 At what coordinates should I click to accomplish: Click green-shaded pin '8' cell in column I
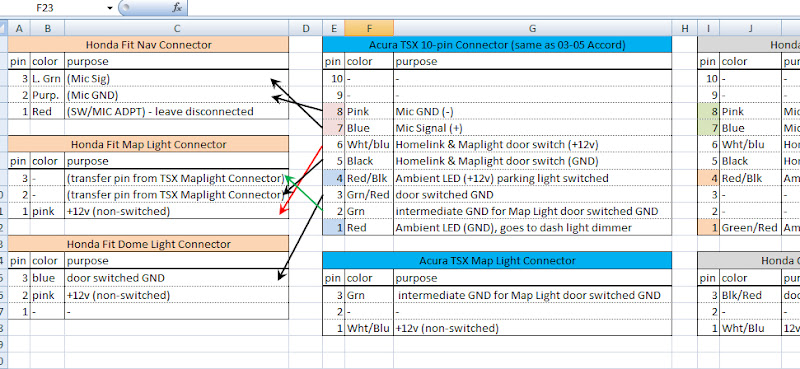pos(709,111)
